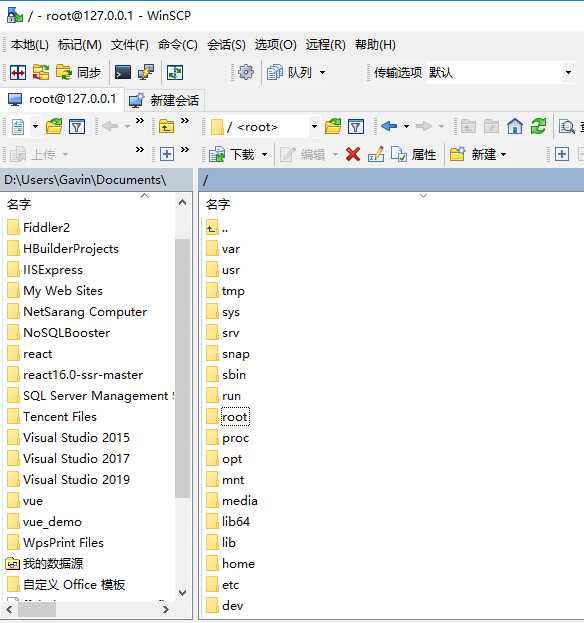Expand the 新建 dropdown arrow
Screen dimensions: 584x623
[503, 154]
